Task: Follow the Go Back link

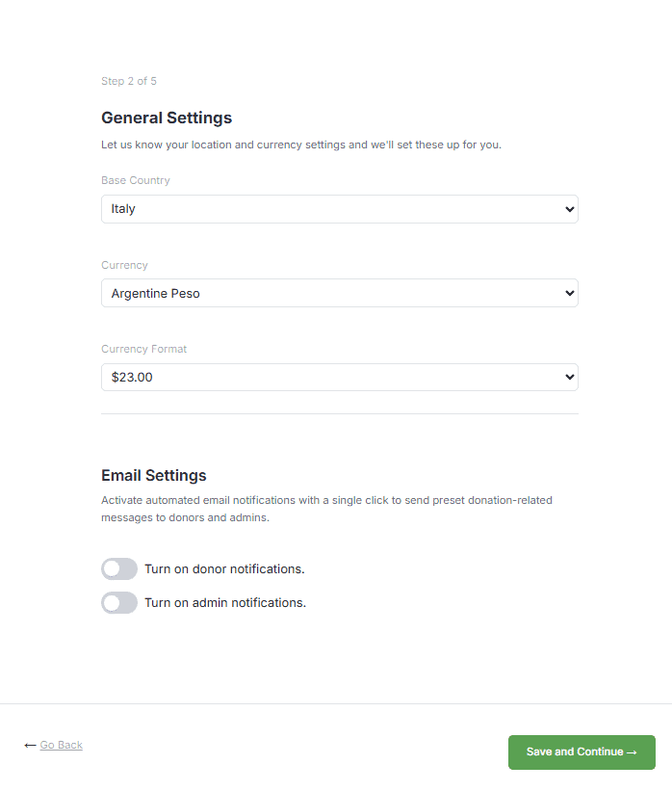Action: pyautogui.click(x=61, y=745)
